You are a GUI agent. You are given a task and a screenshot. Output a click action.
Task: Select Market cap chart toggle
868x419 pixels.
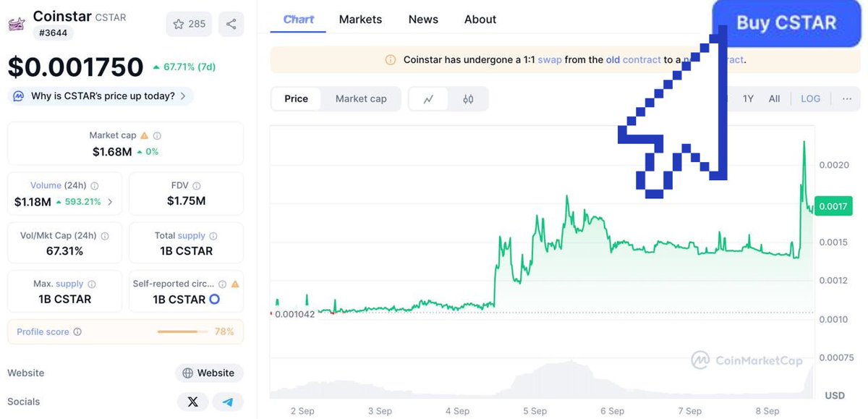pyautogui.click(x=361, y=99)
